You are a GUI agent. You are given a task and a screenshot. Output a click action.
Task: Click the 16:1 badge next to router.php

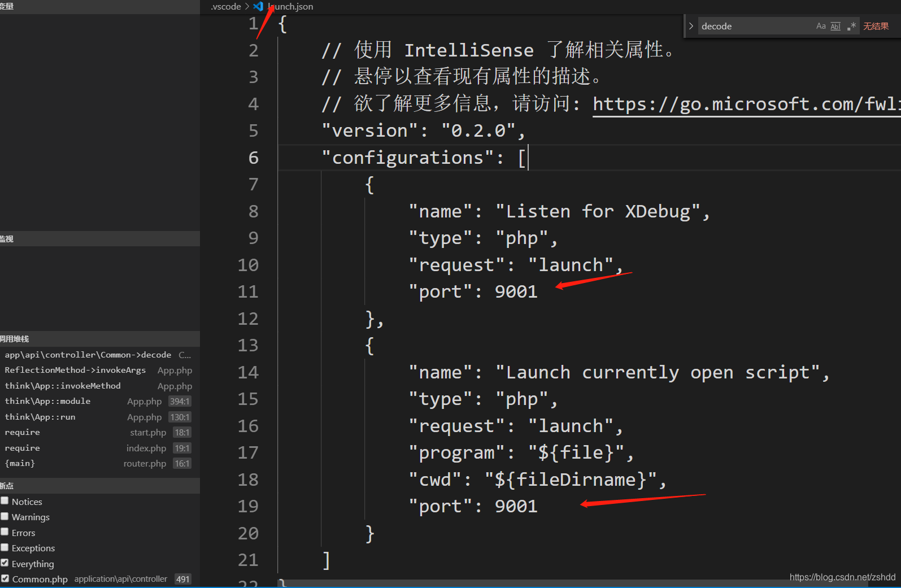click(x=182, y=463)
